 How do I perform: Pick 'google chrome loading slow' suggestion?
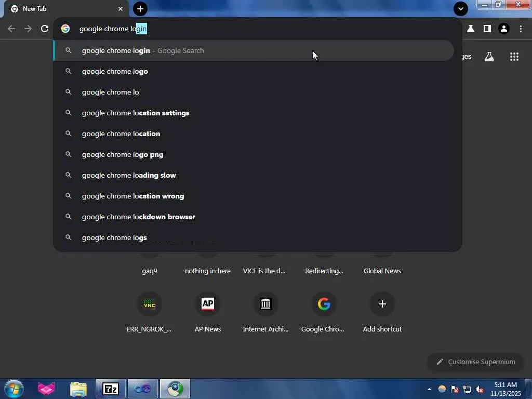pyautogui.click(x=254, y=175)
